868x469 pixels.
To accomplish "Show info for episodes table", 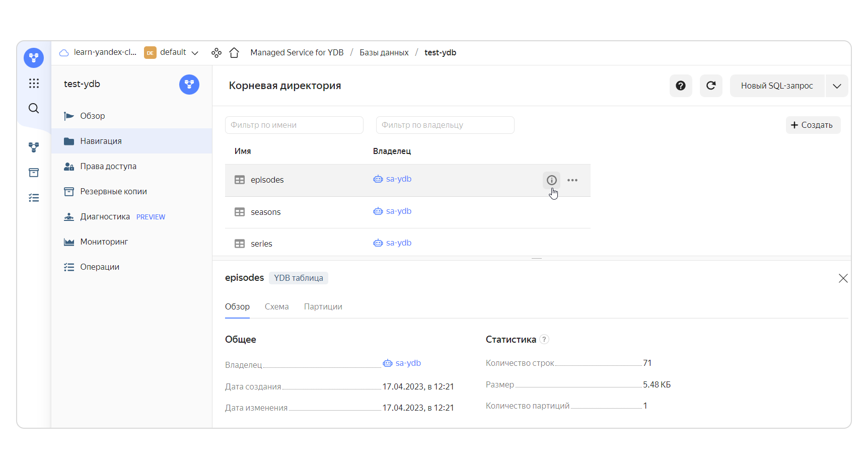I will point(552,180).
